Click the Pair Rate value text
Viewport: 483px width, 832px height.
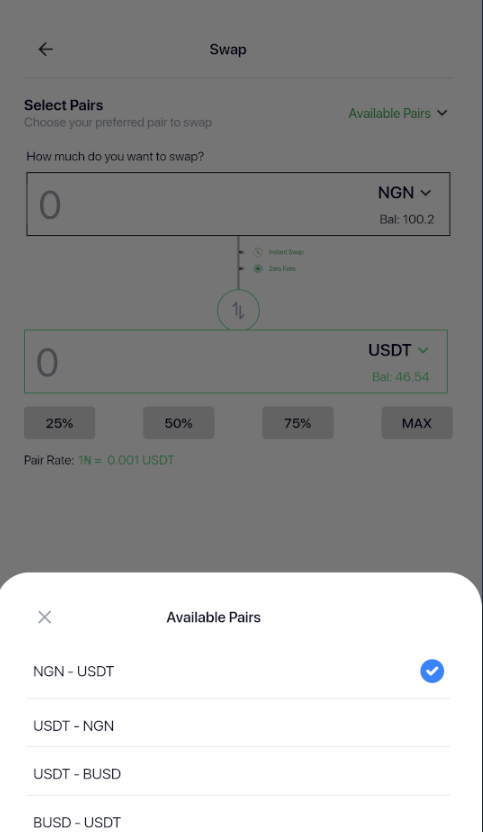[x=126, y=460]
